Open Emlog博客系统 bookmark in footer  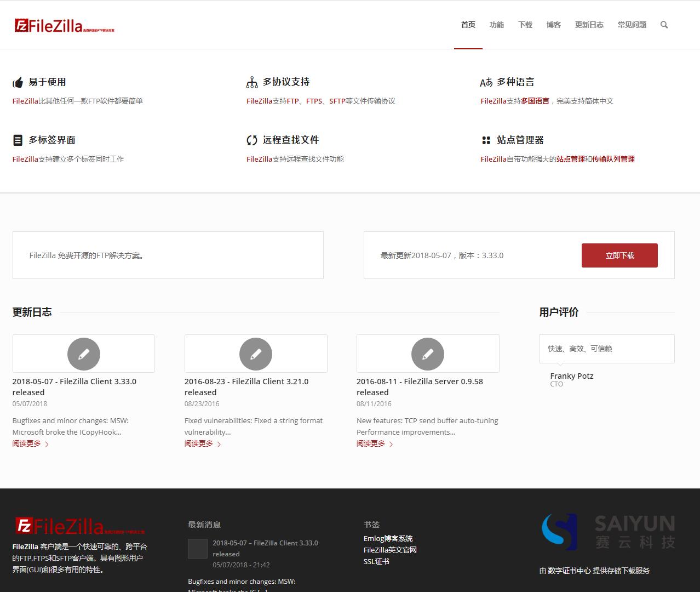(388, 538)
